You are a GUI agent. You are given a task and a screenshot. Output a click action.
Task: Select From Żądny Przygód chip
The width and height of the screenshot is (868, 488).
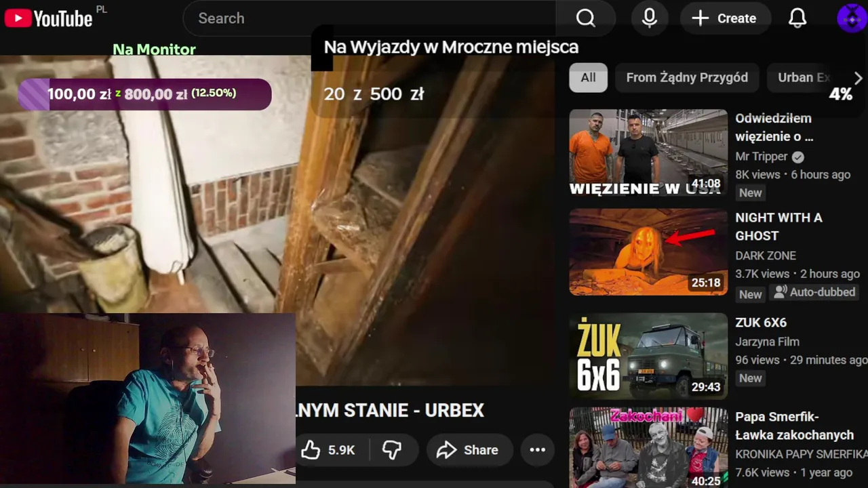tap(687, 78)
